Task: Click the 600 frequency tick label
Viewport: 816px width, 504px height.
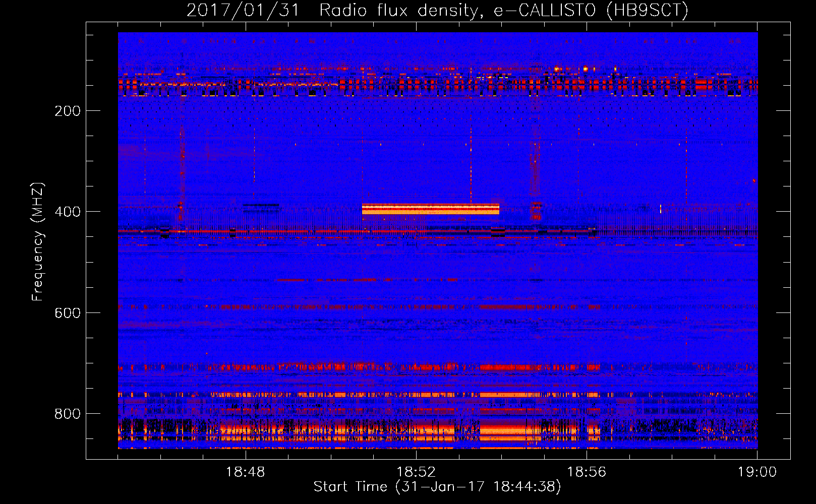Action: coord(67,313)
